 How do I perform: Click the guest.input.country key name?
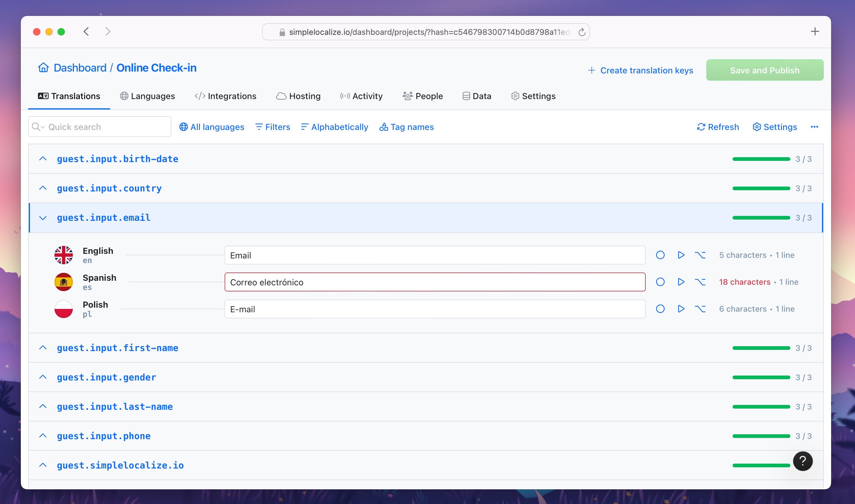109,188
